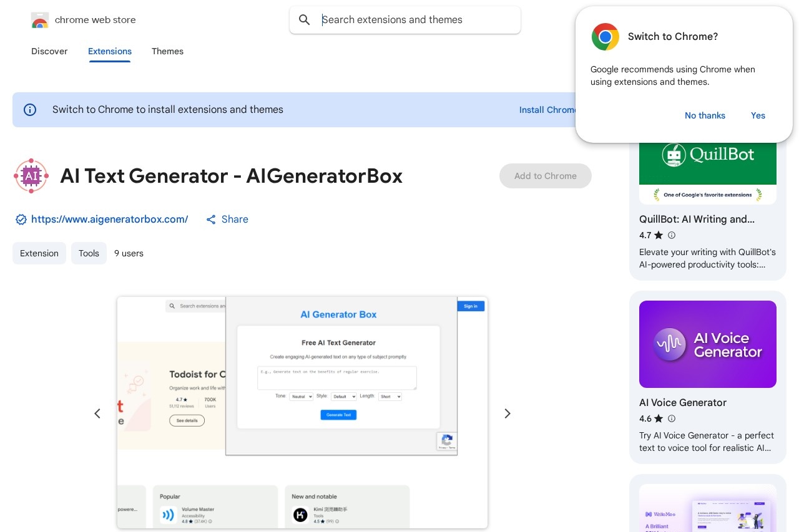The image size is (799, 532).
Task: Show the previous screenshot with the left chevron
Action: 97,414
